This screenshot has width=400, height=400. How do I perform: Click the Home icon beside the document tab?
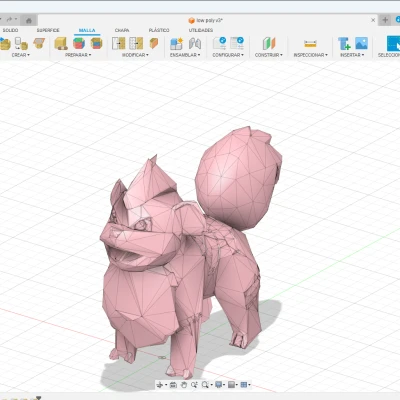pyautogui.click(x=29, y=21)
